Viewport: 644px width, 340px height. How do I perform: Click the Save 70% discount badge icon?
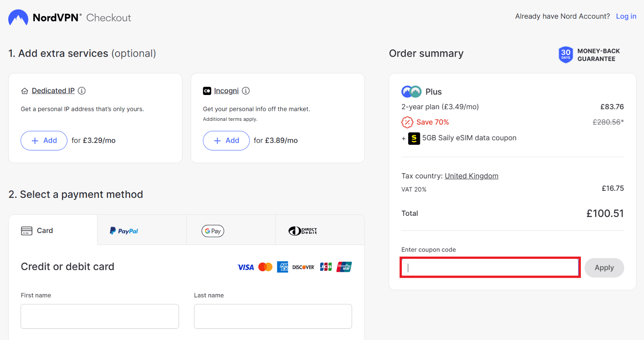407,122
